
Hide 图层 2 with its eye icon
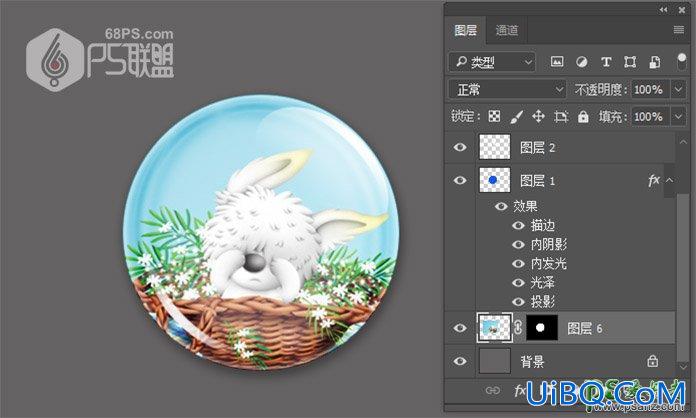tap(460, 147)
